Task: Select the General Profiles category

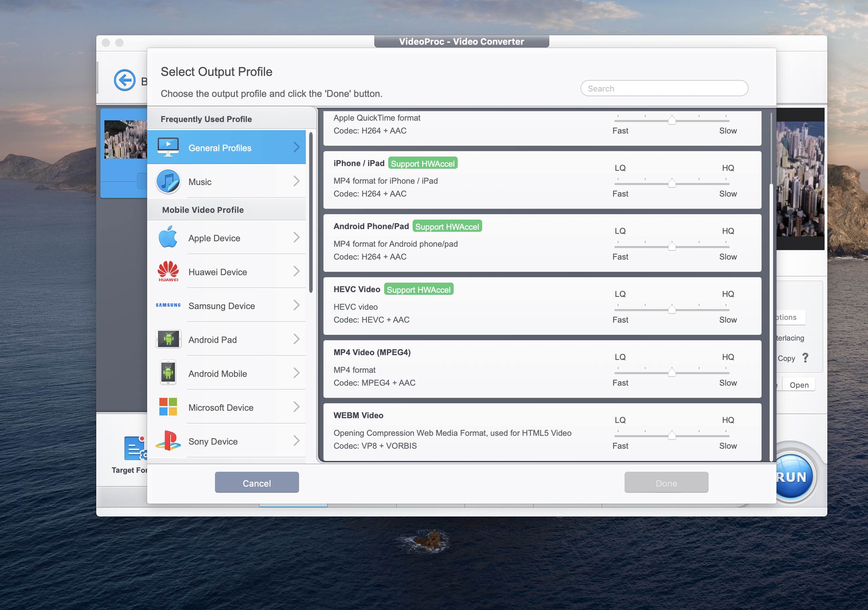Action: [x=226, y=147]
